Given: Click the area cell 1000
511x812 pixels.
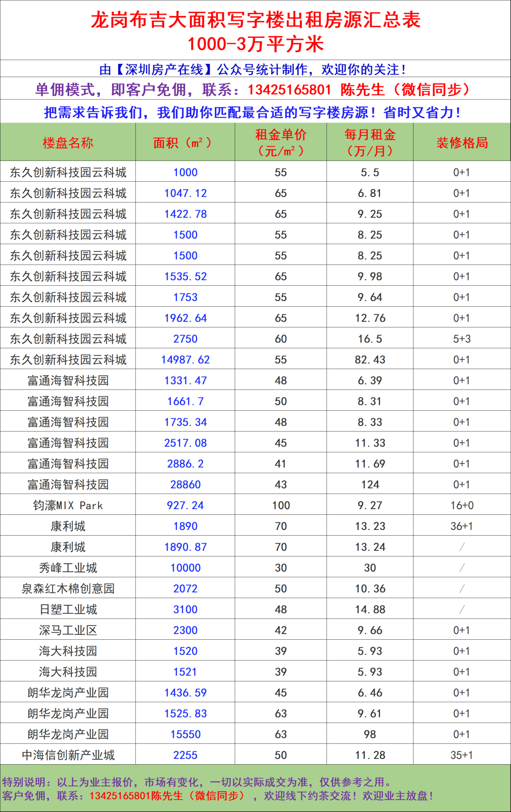Looking at the screenshot, I should pyautogui.click(x=185, y=172).
